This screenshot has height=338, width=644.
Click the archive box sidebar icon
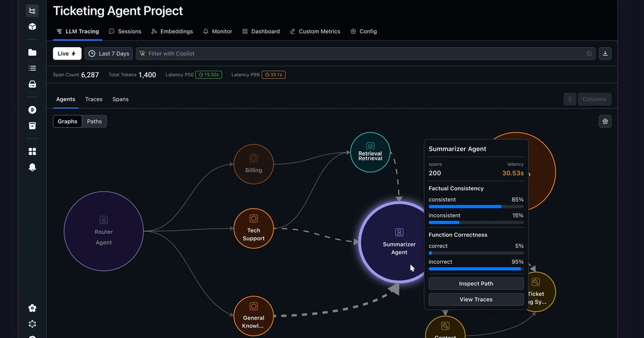tap(32, 126)
